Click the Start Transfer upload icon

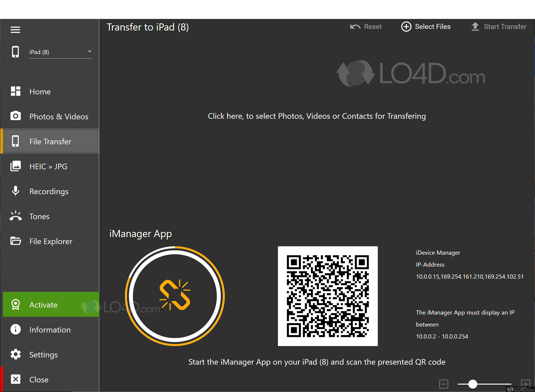point(475,26)
